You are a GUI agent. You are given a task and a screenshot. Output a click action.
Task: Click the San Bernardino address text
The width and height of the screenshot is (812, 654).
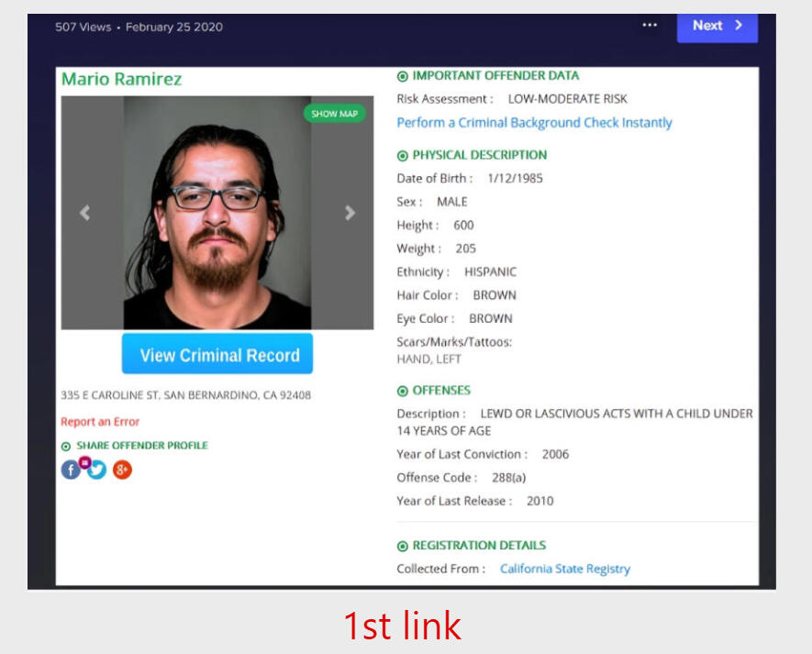[186, 395]
